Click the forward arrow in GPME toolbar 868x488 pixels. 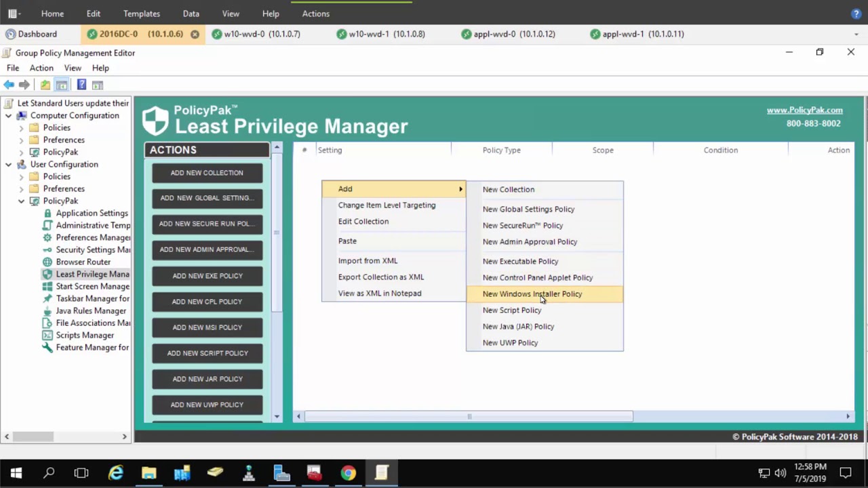(x=24, y=85)
